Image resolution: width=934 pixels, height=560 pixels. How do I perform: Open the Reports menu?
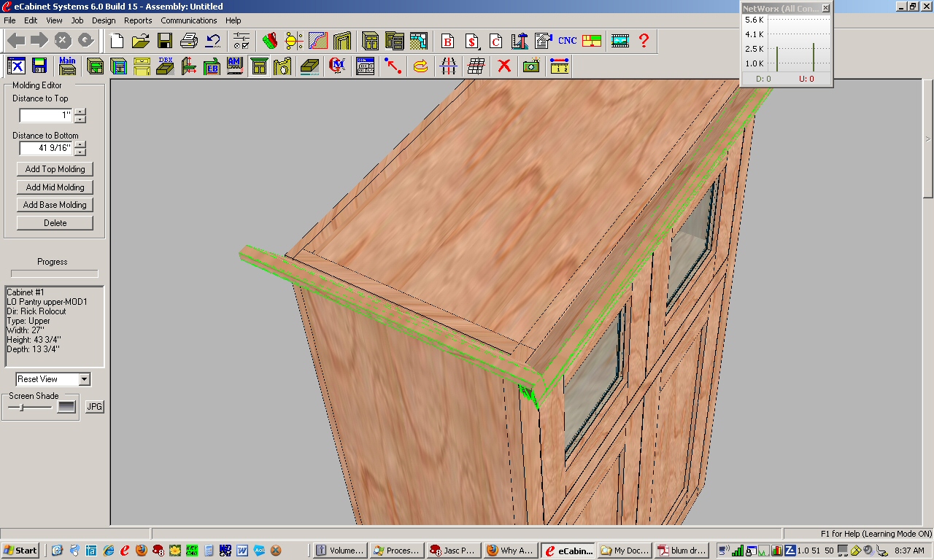pos(138,20)
